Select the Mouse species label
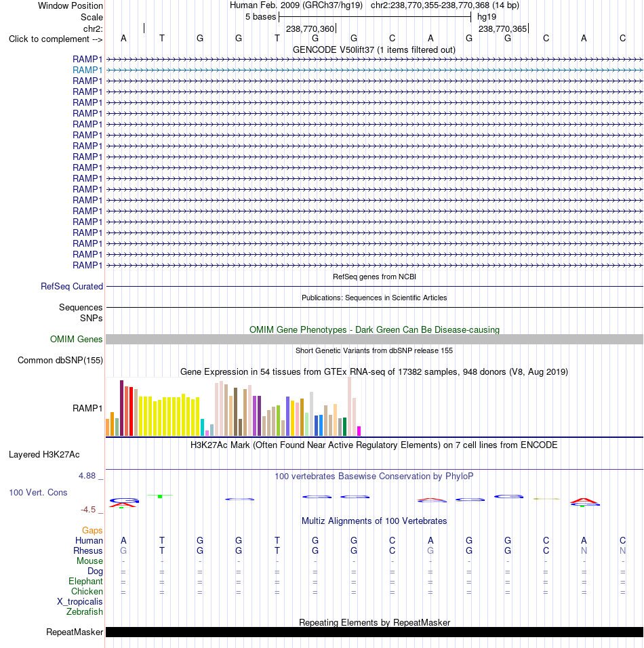The height and width of the screenshot is (648, 644). (89, 561)
